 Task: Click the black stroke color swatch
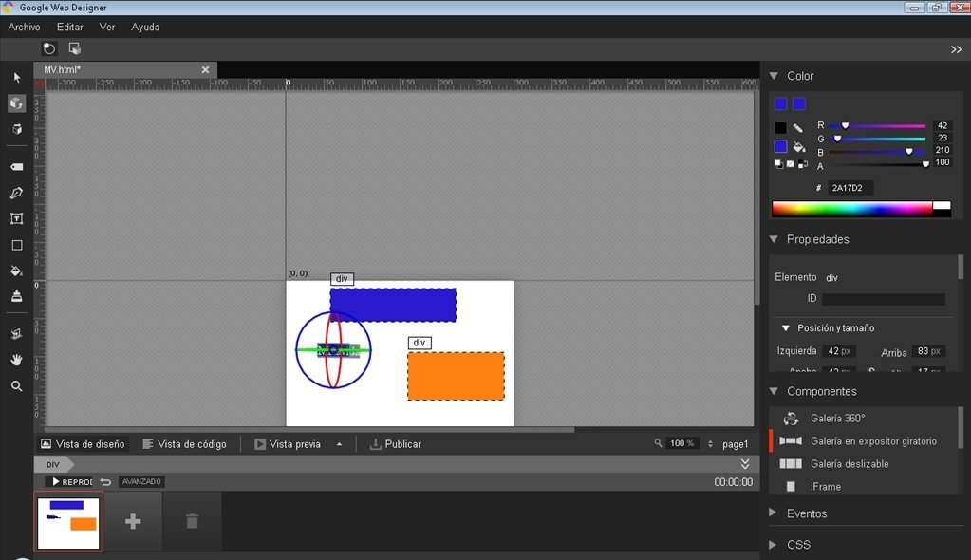coord(780,128)
